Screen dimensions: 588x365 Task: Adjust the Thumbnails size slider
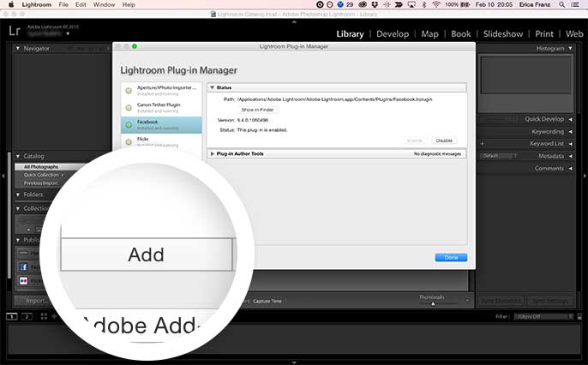tap(433, 304)
